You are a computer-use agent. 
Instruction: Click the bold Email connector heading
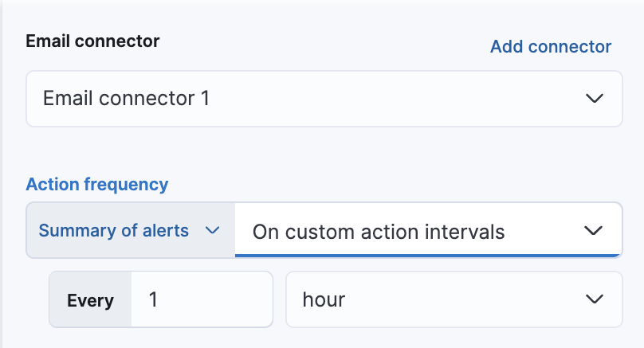point(92,41)
